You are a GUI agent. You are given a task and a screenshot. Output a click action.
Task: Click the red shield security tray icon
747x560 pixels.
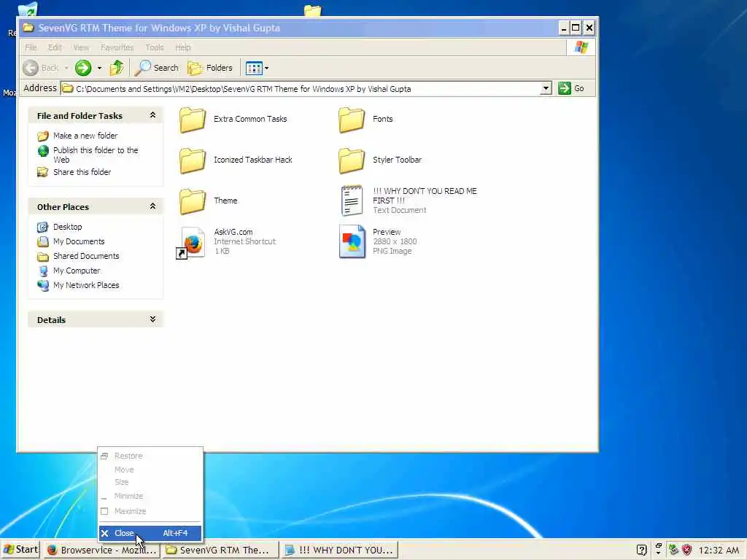[x=686, y=550]
